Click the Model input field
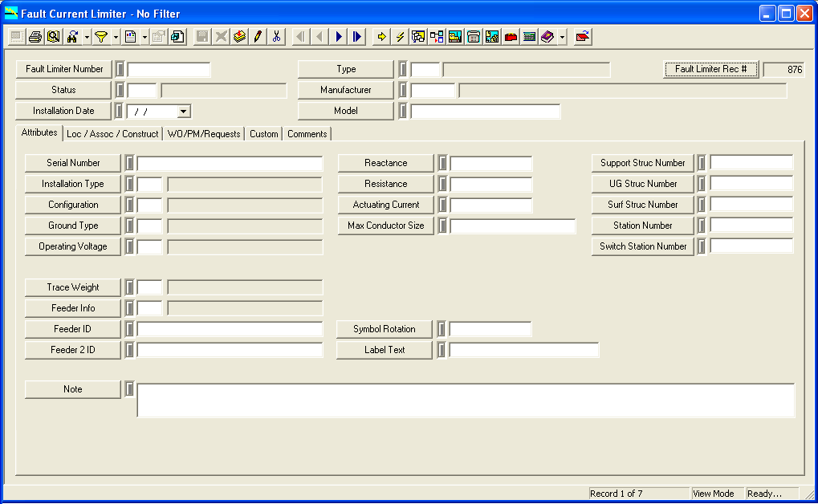Screen dimensions: 818x504 [486, 111]
